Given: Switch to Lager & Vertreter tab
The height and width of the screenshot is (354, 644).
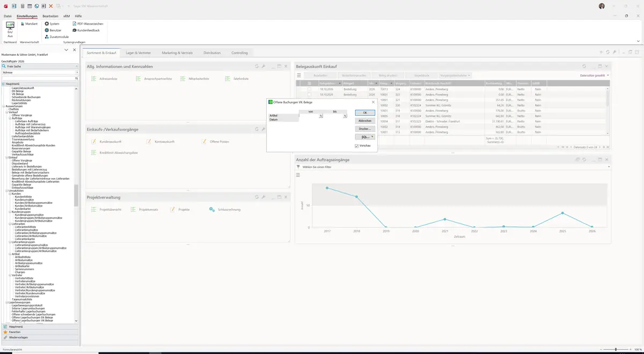Looking at the screenshot, I should coord(138,53).
